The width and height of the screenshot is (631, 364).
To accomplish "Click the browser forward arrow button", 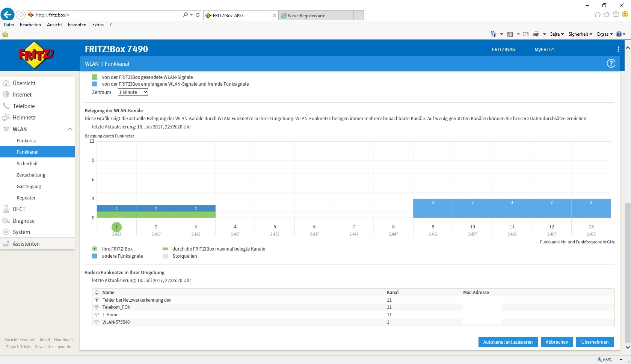I will pos(21,15).
